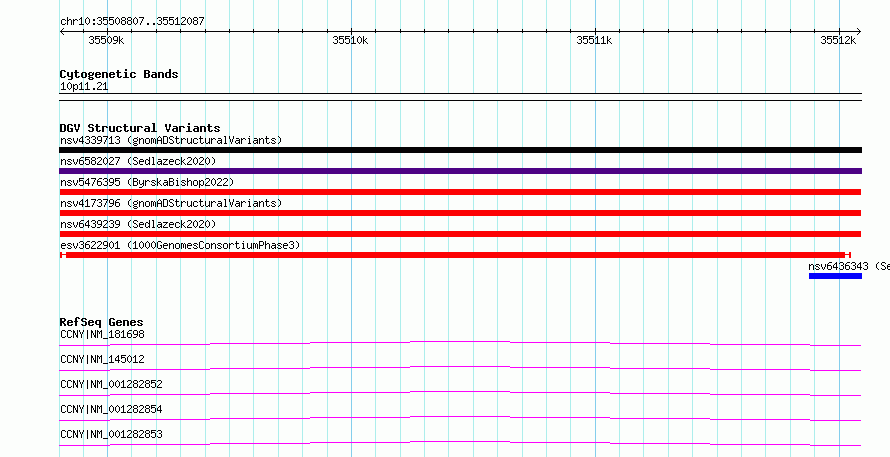Select the red bar under nsv5476395
Viewport: 890px width, 457px height.
pos(460,192)
